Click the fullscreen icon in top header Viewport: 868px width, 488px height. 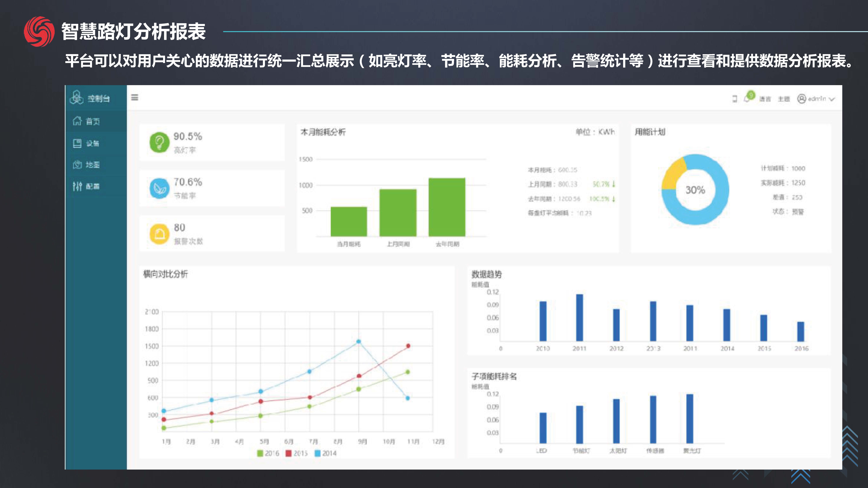coord(735,99)
